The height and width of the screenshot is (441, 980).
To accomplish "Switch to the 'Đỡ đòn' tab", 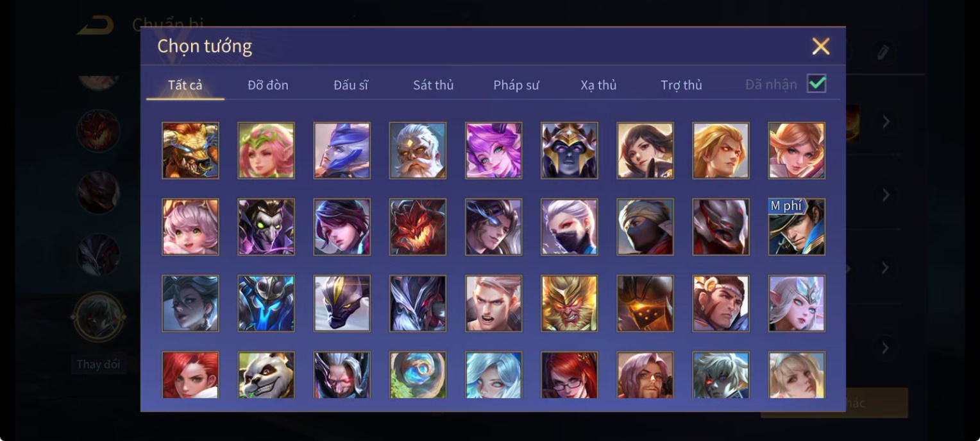I will point(268,85).
